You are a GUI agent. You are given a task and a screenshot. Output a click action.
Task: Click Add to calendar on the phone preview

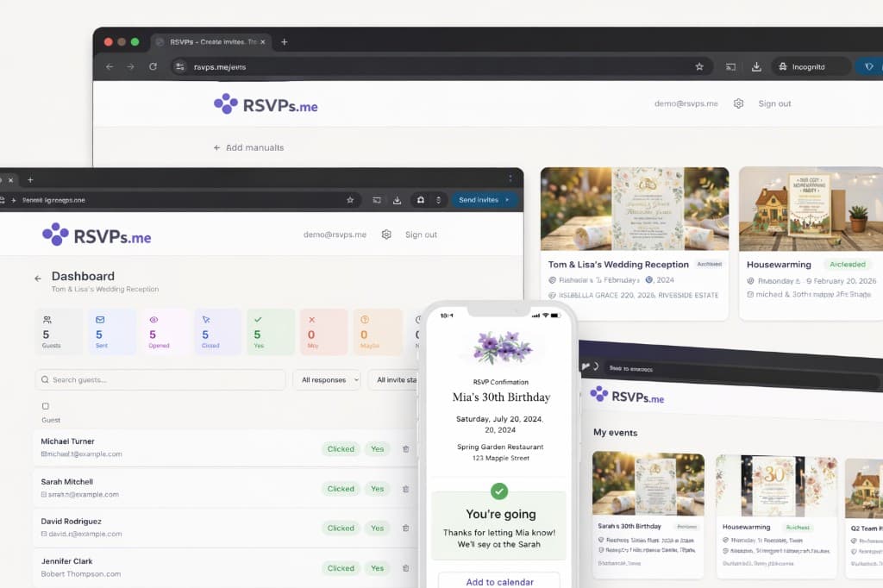click(x=500, y=581)
